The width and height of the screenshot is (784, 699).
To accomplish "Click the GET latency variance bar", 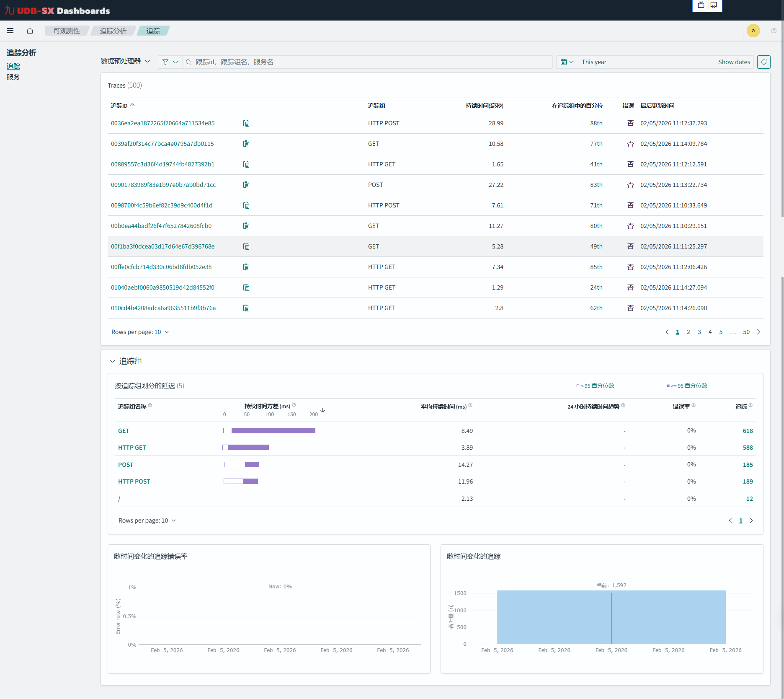I will point(269,431).
